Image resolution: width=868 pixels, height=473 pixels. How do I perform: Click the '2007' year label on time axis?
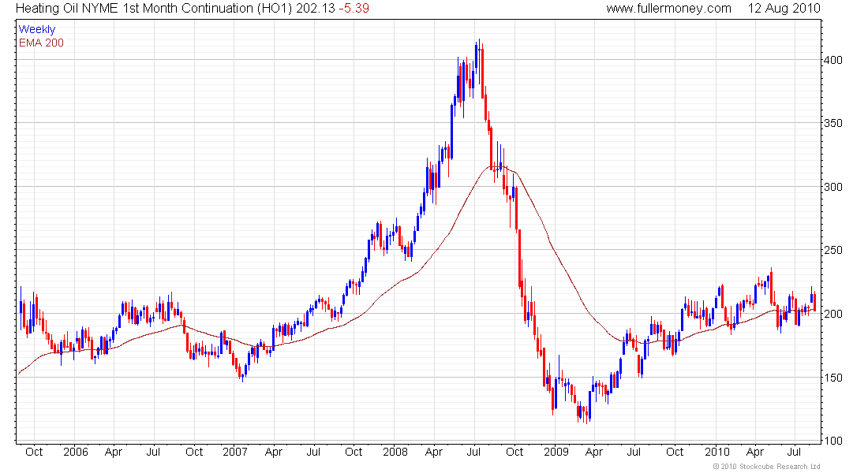(x=234, y=452)
